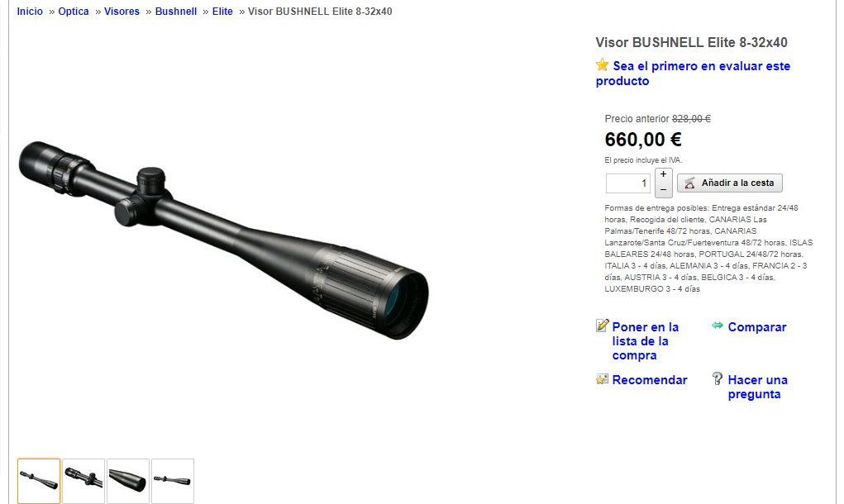Screen dimensions: 844x504
Task: Click the cart icon in the Añadir a la cesta button
Action: tap(689, 183)
